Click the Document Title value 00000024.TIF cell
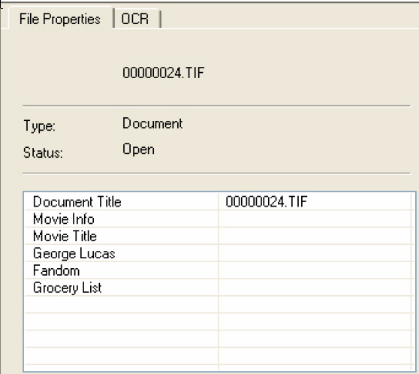The height and width of the screenshot is (374, 419). pyautogui.click(x=315, y=201)
